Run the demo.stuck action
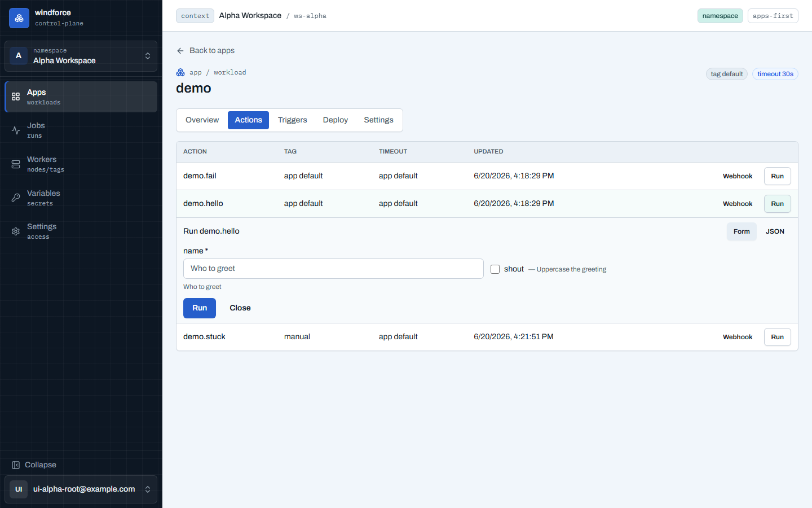Viewport: 812px width, 508px height. (x=777, y=337)
